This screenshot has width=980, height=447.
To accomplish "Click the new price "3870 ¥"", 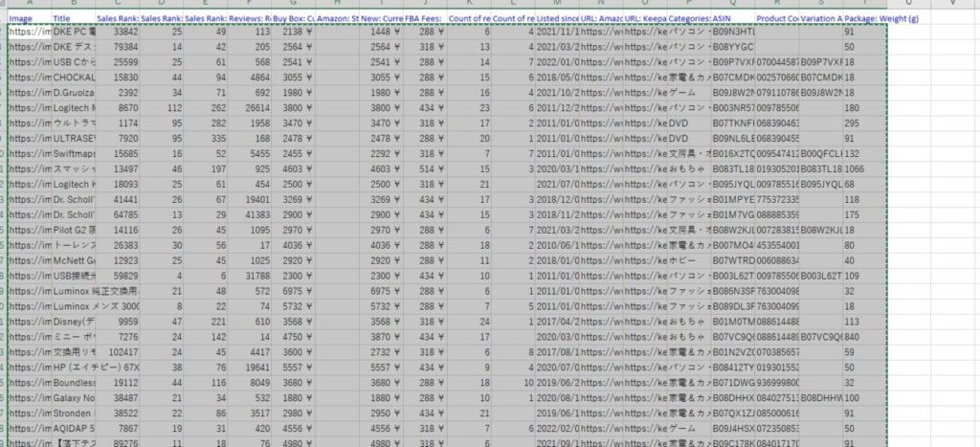I will (381, 336).
